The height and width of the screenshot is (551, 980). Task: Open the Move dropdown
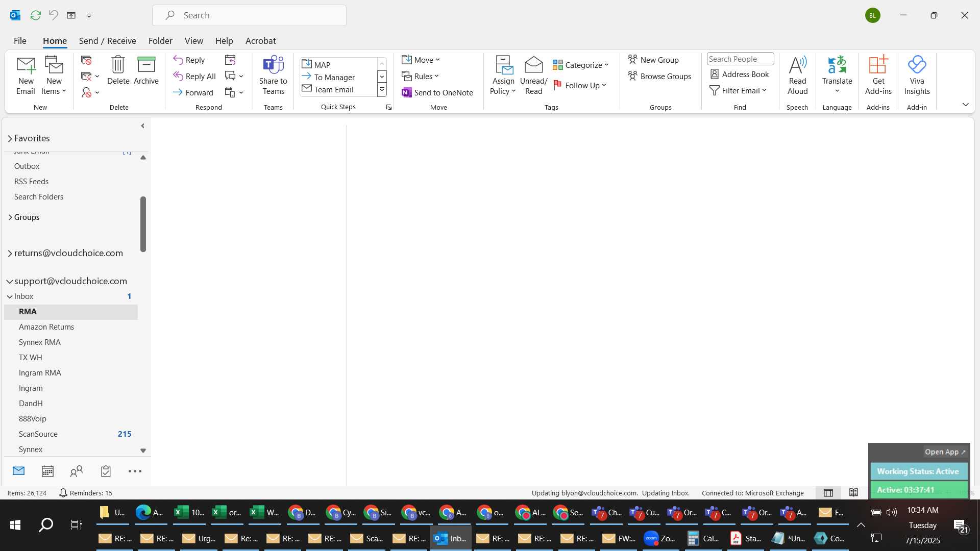[x=421, y=60]
